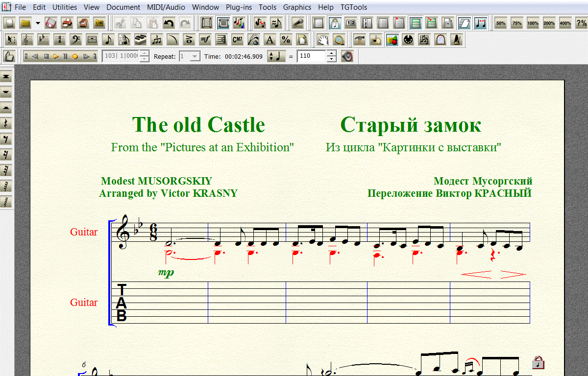Increase the tempo value with up arrow
This screenshot has height=376, width=588.
[x=331, y=53]
